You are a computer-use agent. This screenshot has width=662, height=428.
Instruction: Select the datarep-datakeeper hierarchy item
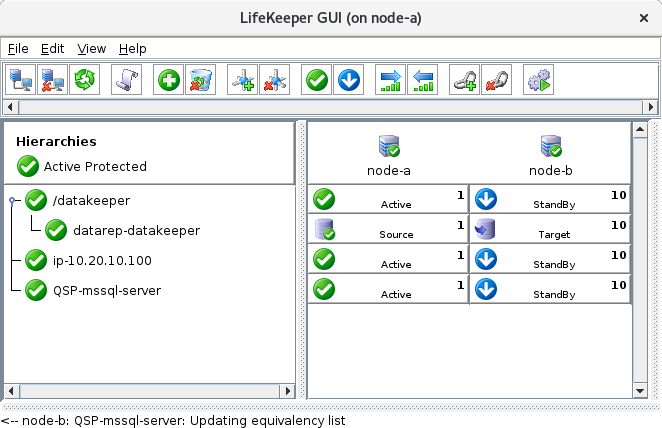point(136,231)
